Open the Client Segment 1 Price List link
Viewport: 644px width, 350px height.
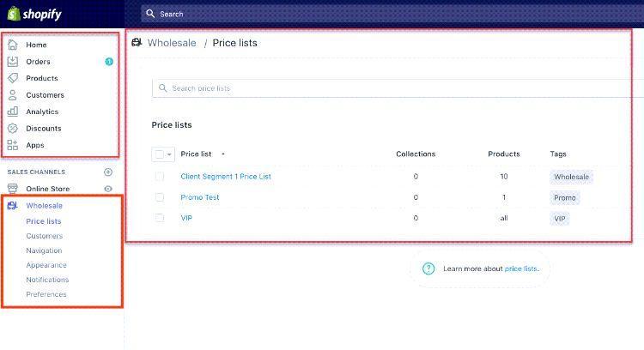[226, 177]
